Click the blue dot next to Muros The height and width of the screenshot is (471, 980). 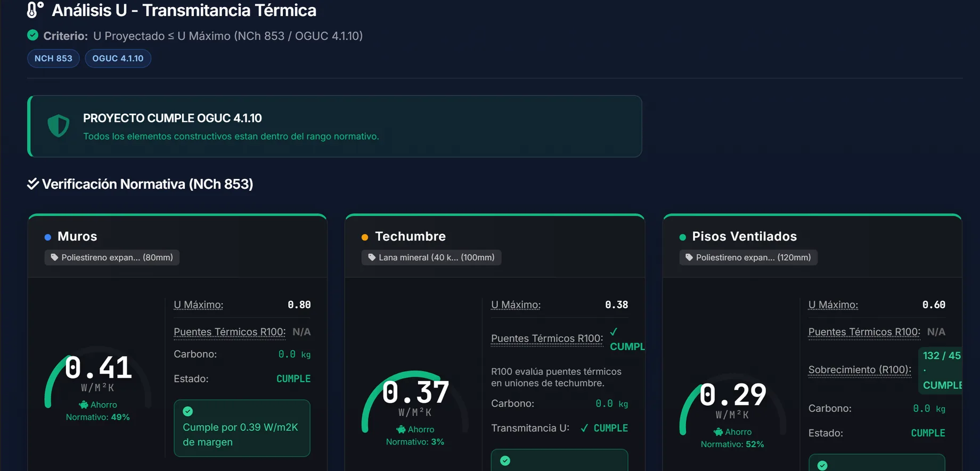pyautogui.click(x=48, y=237)
